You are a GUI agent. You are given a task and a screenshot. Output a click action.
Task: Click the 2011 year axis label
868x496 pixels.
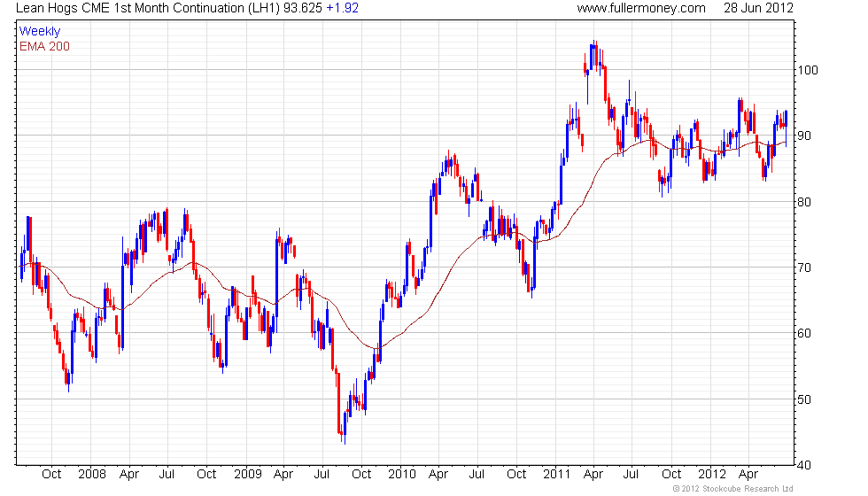556,475
